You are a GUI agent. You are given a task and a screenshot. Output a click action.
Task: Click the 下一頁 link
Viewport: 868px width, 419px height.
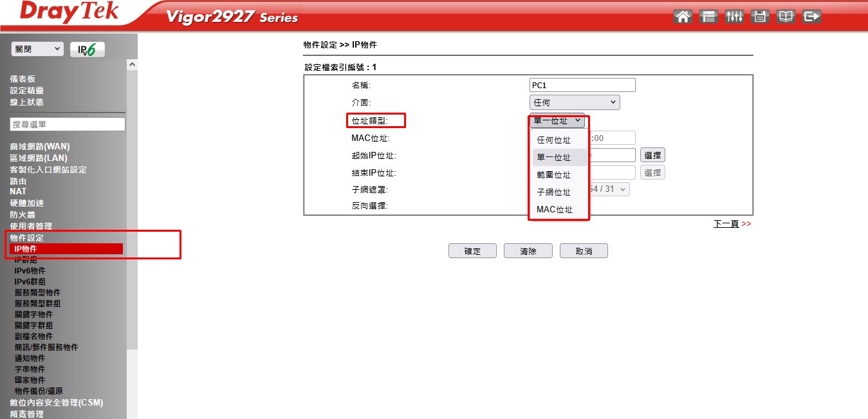click(726, 224)
